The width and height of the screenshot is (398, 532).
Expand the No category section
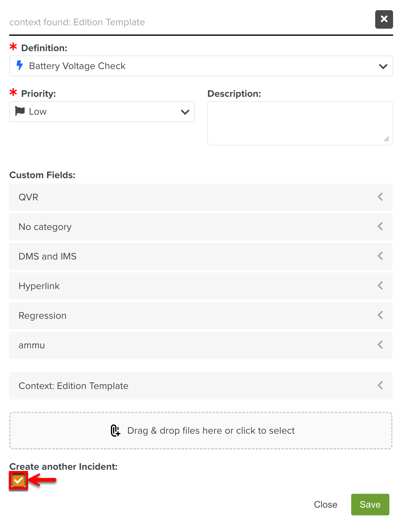point(380,227)
